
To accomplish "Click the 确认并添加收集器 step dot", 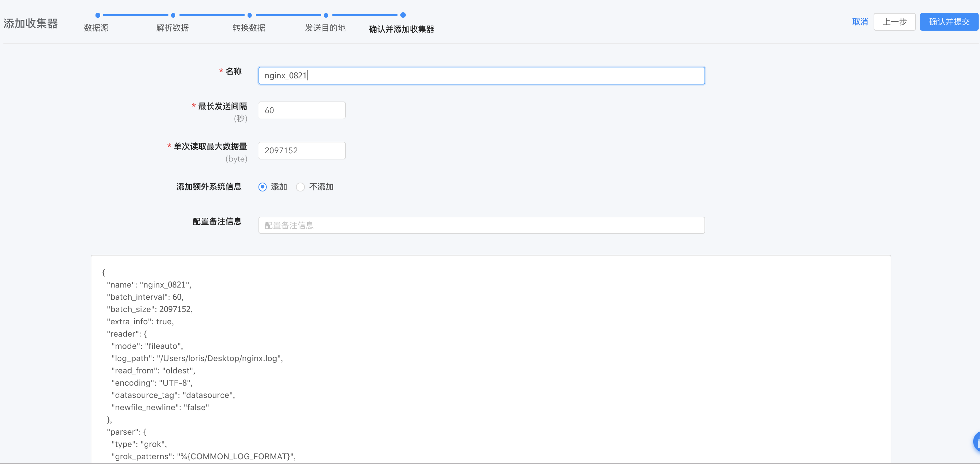I will click(x=403, y=15).
